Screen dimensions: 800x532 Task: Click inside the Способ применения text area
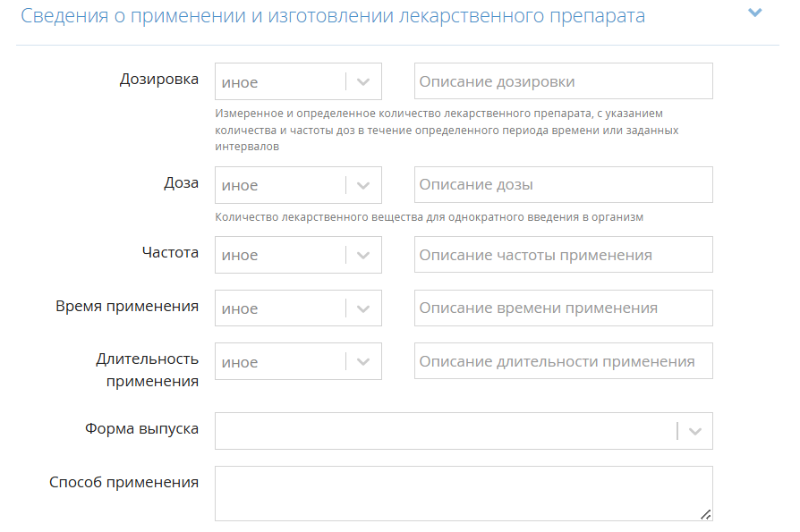pos(461,492)
